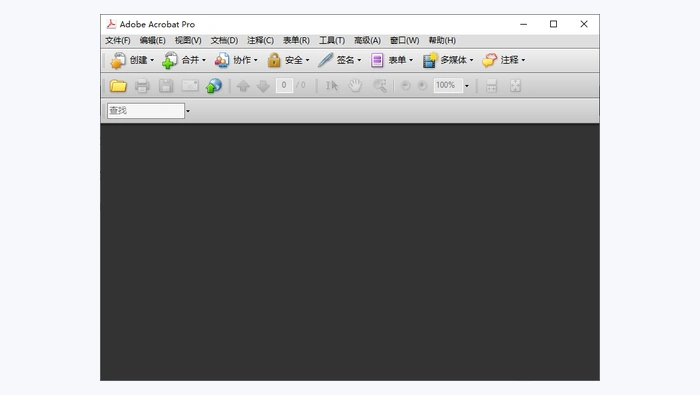This screenshot has height=395, width=700.
Task: Choose the text Select tool cursor icon
Action: coord(332,86)
